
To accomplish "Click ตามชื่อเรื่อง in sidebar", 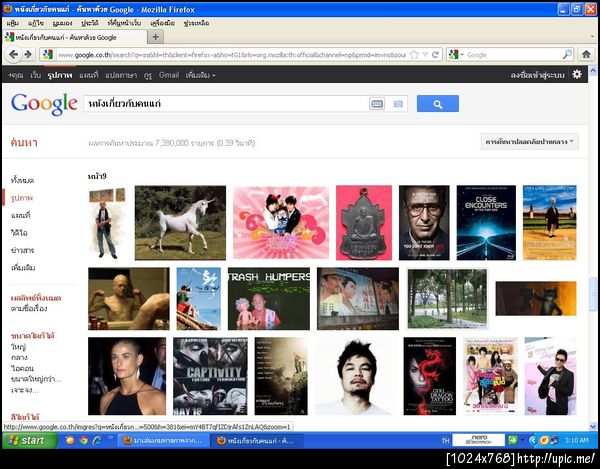I will pos(29,308).
